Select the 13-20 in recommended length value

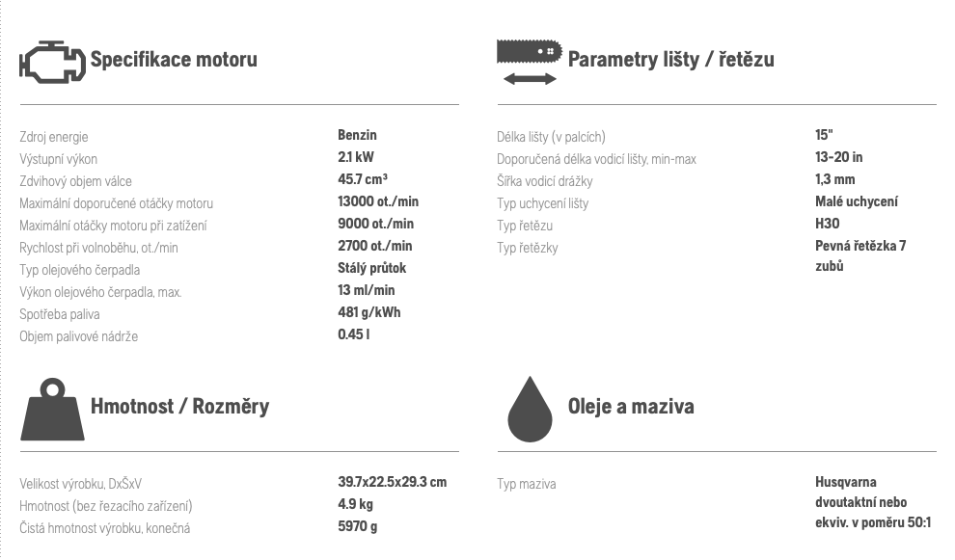[x=838, y=157]
